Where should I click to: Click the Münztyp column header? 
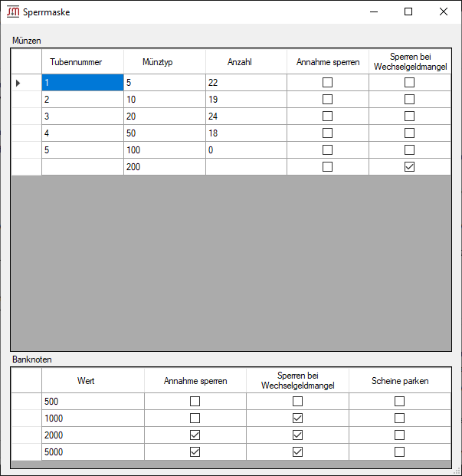point(164,62)
